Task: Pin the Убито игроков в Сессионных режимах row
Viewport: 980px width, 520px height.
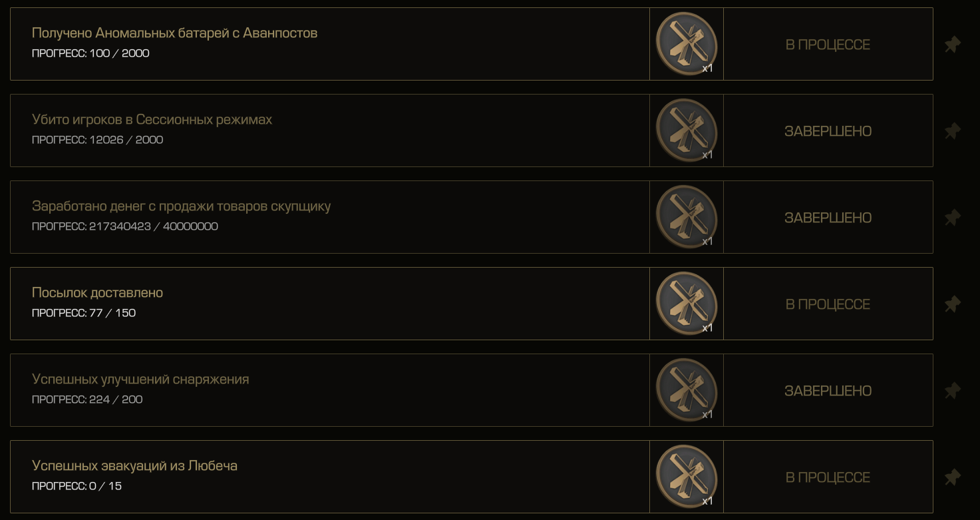Action: 953,131
